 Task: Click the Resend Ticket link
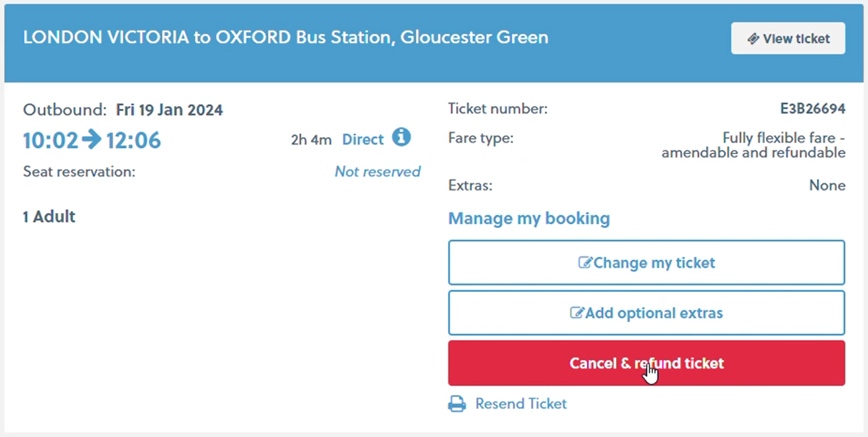(x=521, y=403)
